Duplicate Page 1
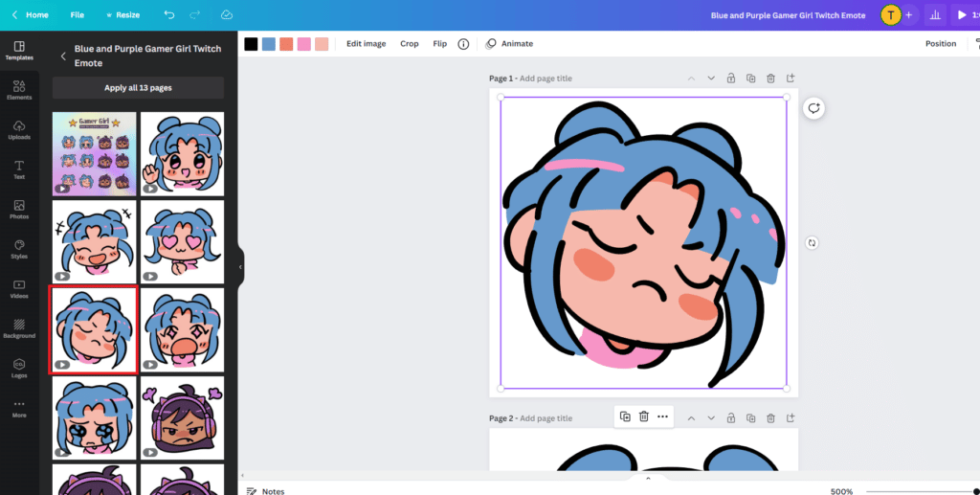Image resolution: width=980 pixels, height=495 pixels. point(750,79)
